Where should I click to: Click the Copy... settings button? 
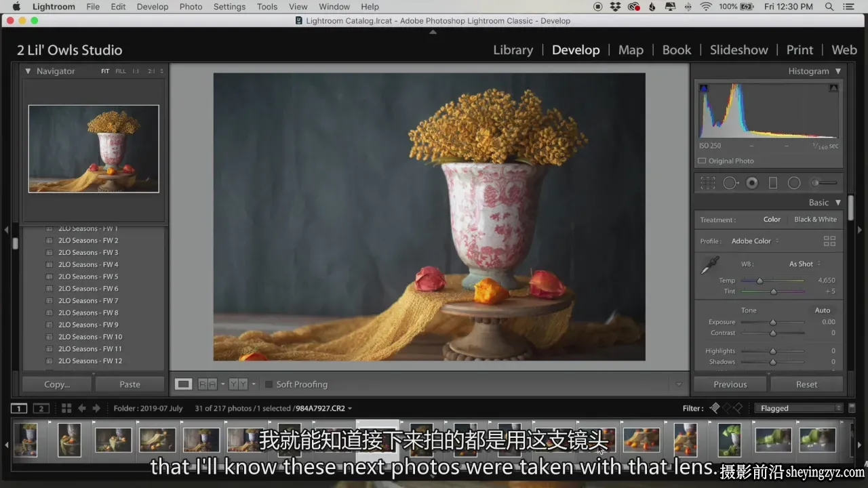(x=57, y=384)
